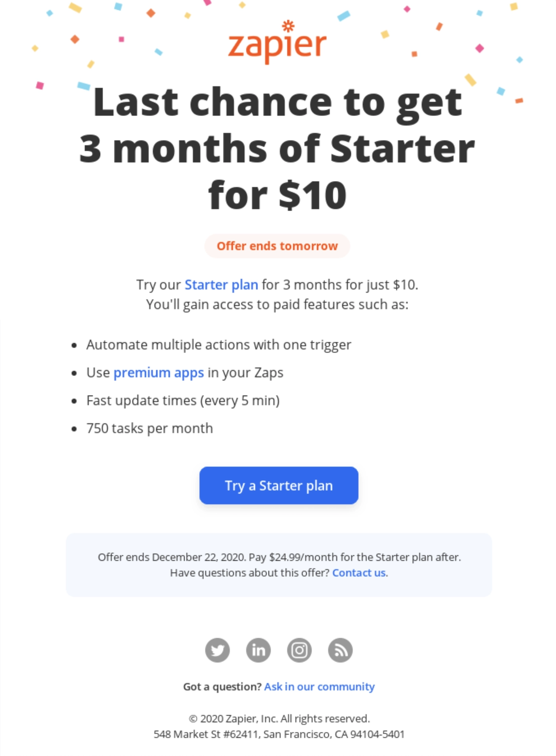Click the Fast update times bullet
Viewport: 556px width, 756px height.
[x=183, y=400]
